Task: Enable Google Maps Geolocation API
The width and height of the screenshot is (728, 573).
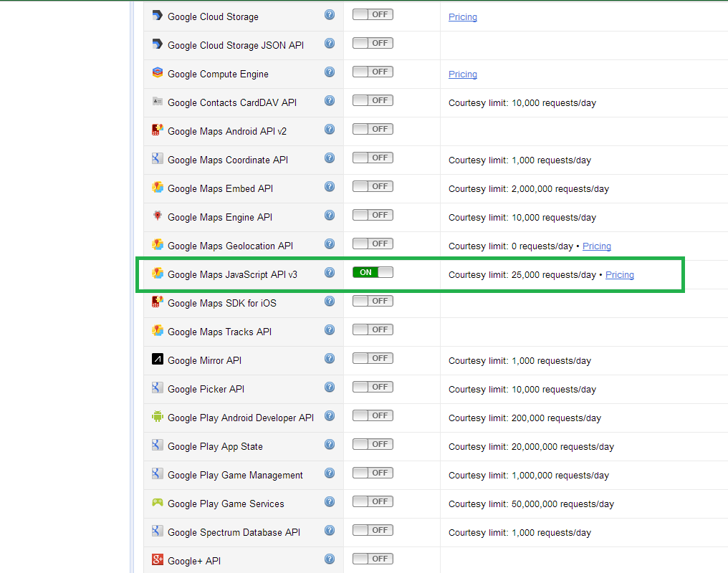Action: click(373, 244)
